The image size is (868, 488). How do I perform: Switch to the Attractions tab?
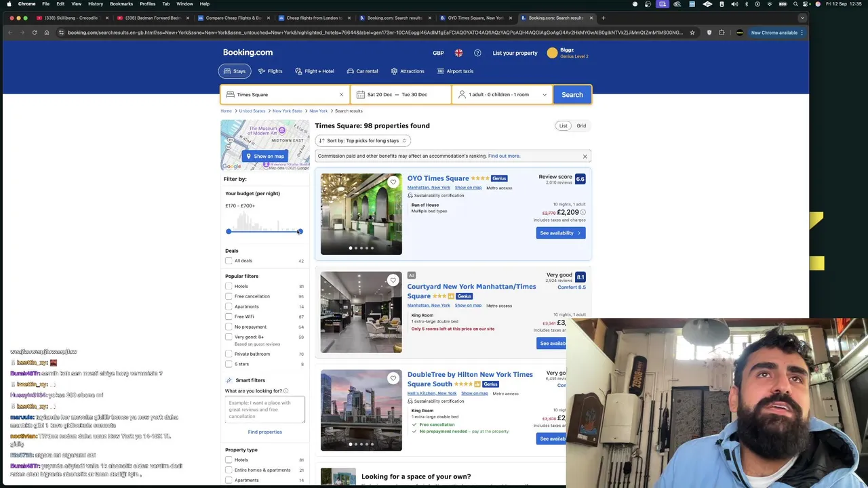[408, 71]
